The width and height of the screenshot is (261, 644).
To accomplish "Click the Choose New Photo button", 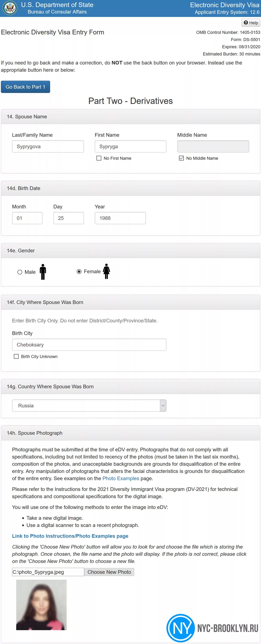I will coord(109,572).
